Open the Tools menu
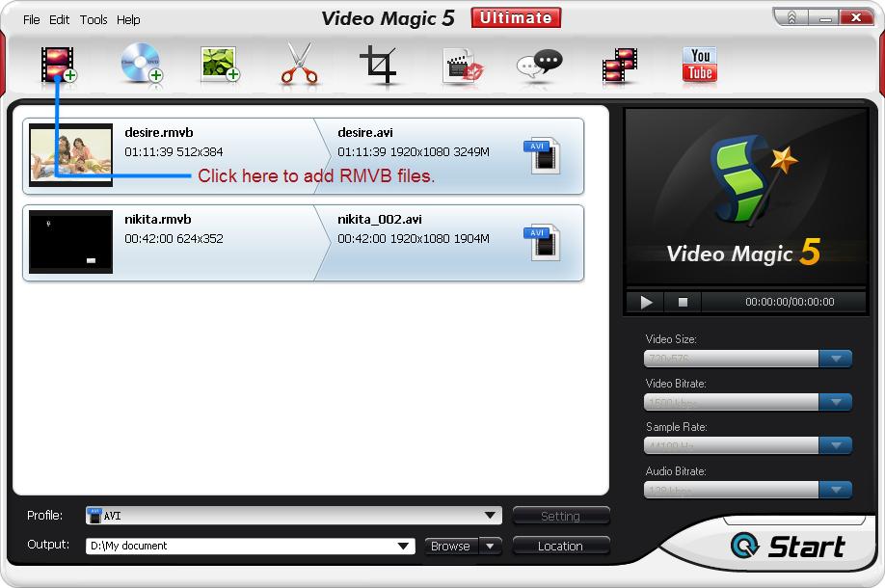The width and height of the screenshot is (885, 588). [94, 19]
